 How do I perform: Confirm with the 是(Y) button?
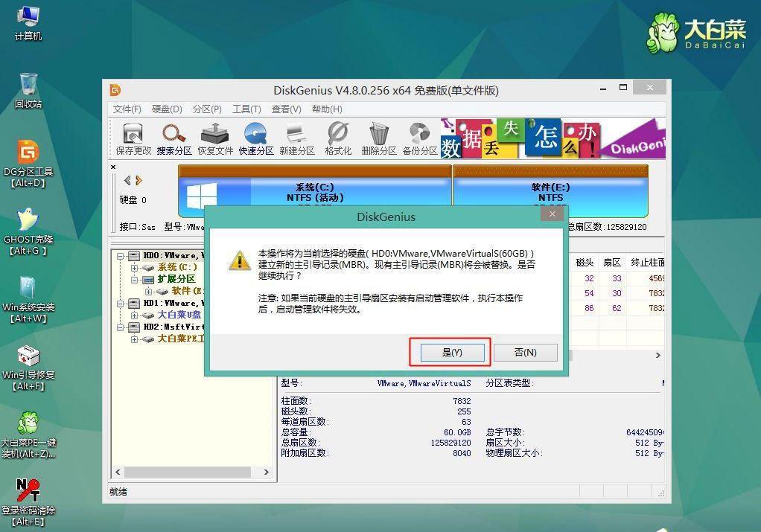[452, 353]
